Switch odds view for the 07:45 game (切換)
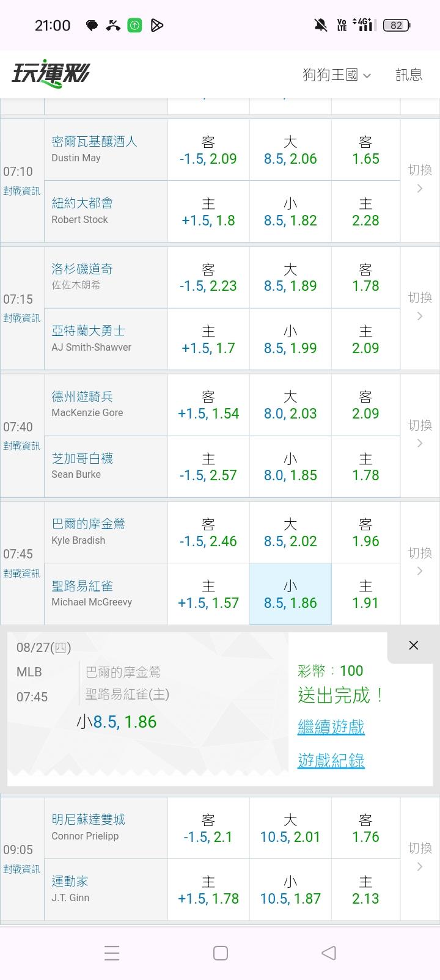Viewport: 440px width, 980px height. (420, 562)
